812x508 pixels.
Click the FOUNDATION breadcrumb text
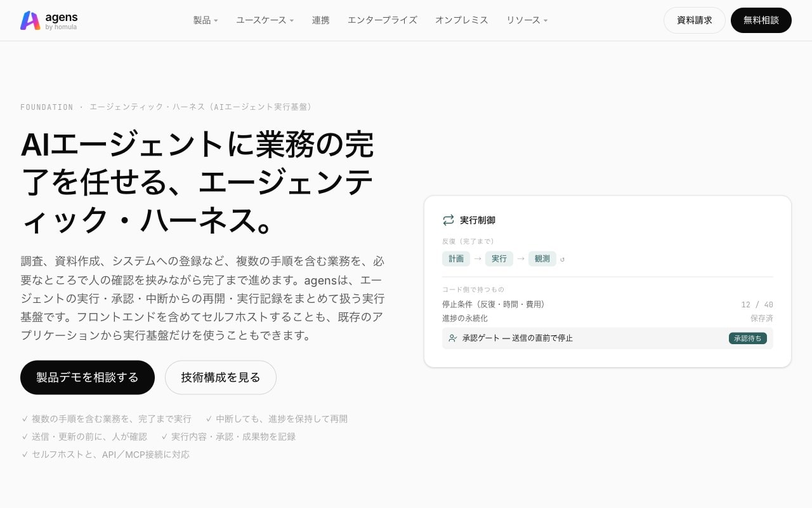tap(47, 107)
